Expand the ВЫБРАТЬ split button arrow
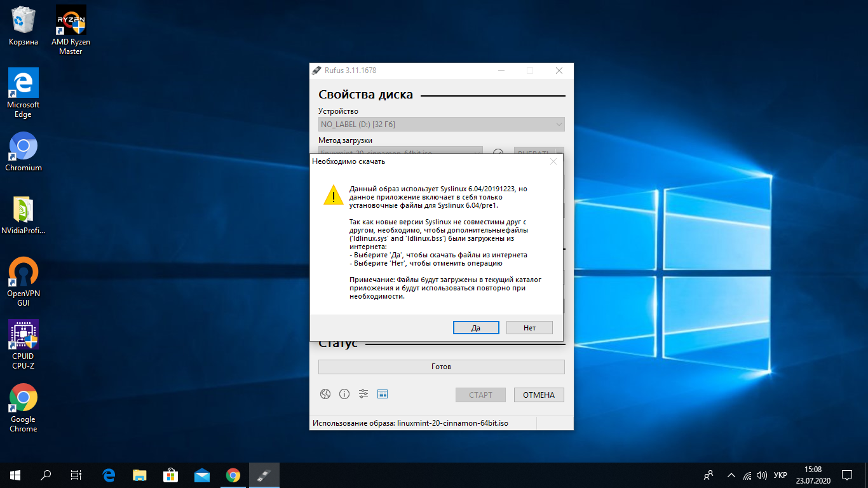Image resolution: width=868 pixels, height=488 pixels. pyautogui.click(x=560, y=152)
